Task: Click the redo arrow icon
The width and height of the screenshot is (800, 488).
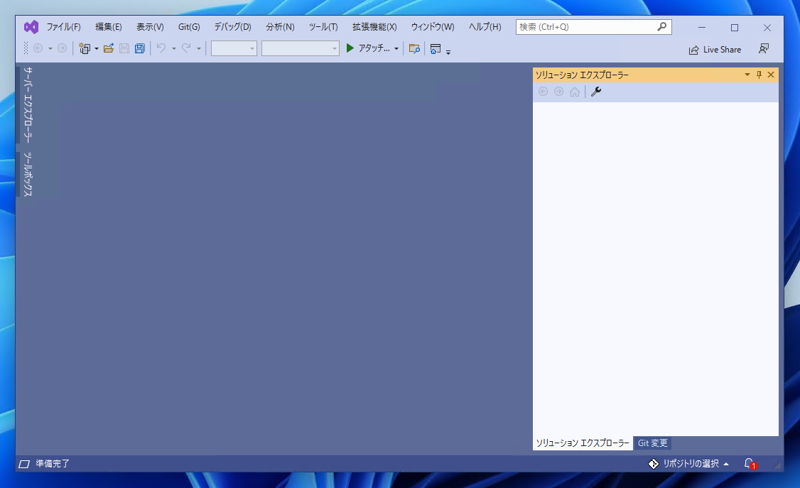Action: tap(187, 48)
